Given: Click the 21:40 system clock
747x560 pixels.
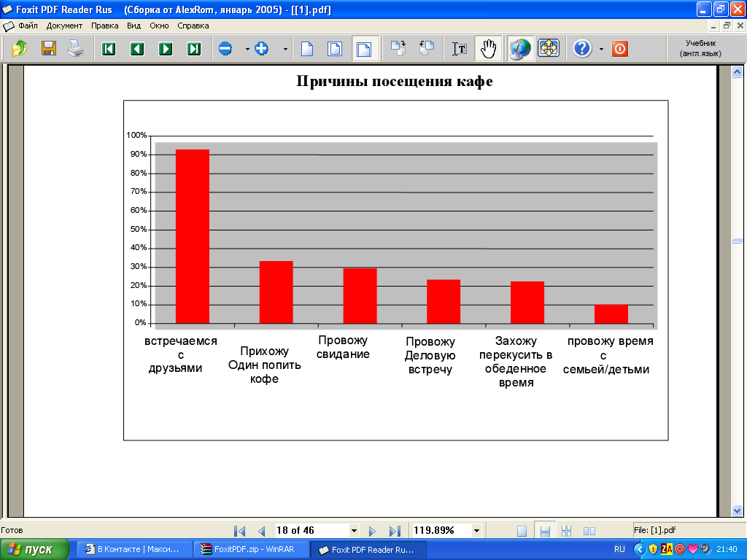Looking at the screenshot, I should tap(727, 549).
